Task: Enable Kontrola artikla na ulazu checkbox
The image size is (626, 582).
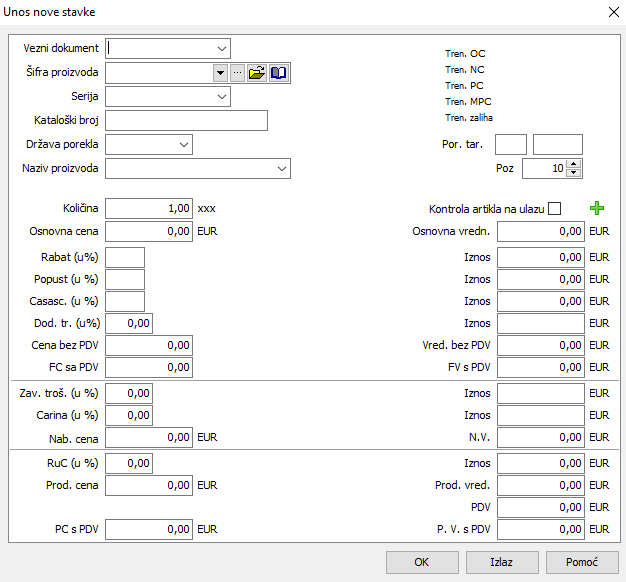Action: pyautogui.click(x=555, y=209)
